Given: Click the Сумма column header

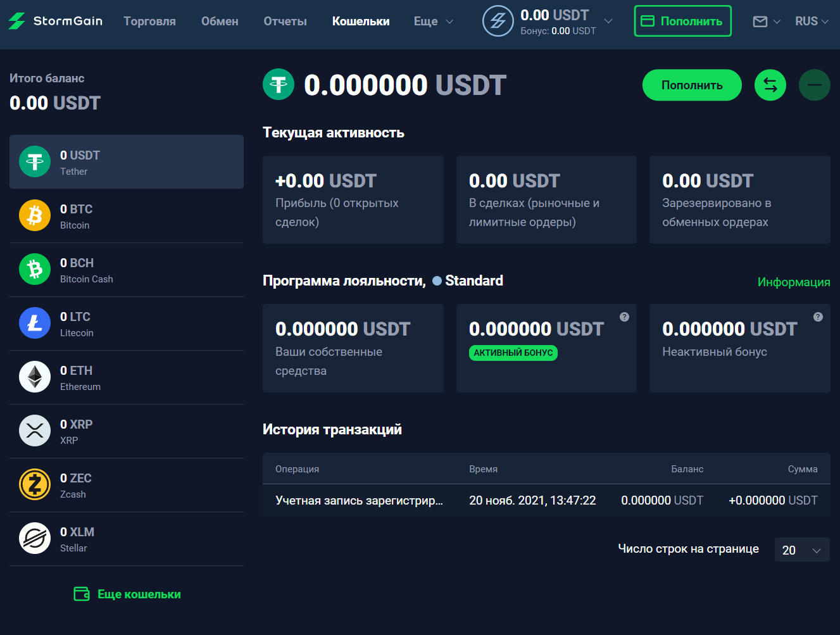Looking at the screenshot, I should [x=803, y=469].
